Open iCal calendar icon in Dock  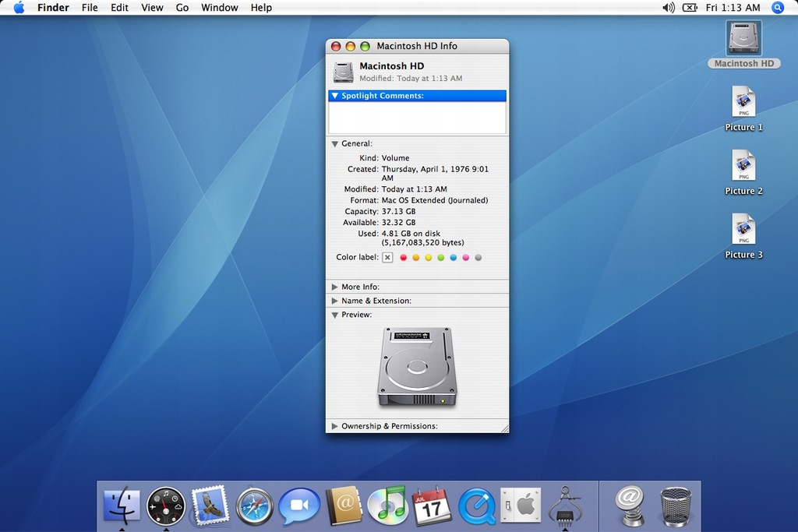[x=432, y=506]
